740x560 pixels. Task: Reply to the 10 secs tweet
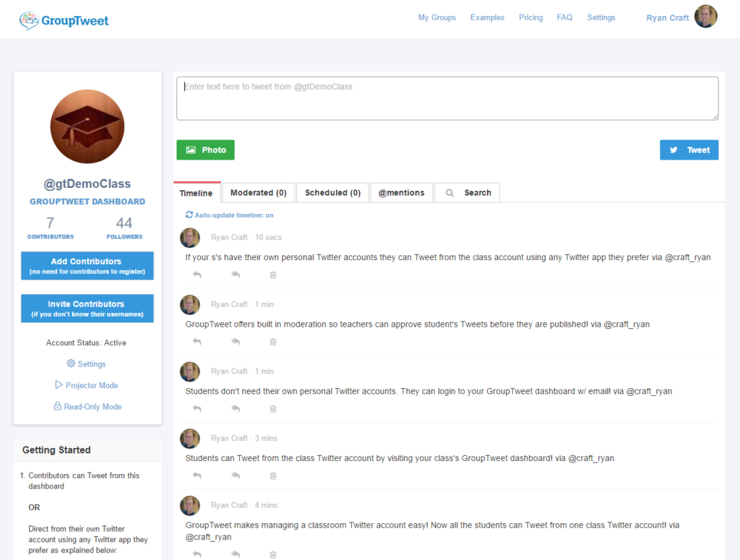point(197,275)
